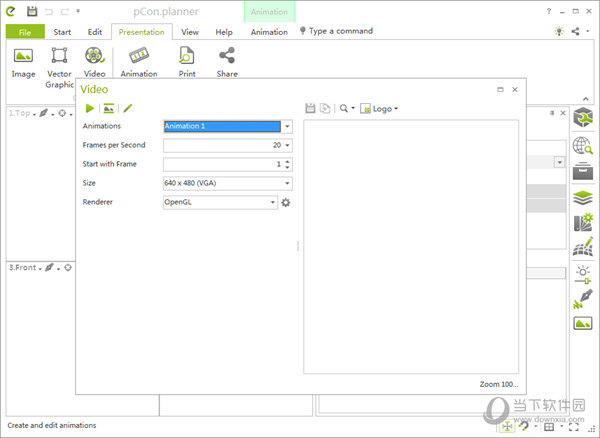Screen dimensions: 600x438
Task: Open the Animation ribbon tab
Action: [269, 32]
